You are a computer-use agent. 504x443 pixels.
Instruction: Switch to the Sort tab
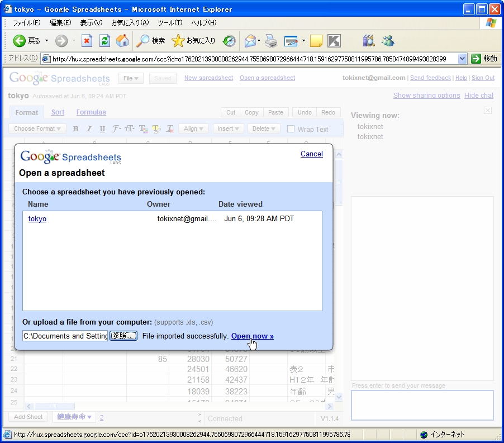[58, 112]
